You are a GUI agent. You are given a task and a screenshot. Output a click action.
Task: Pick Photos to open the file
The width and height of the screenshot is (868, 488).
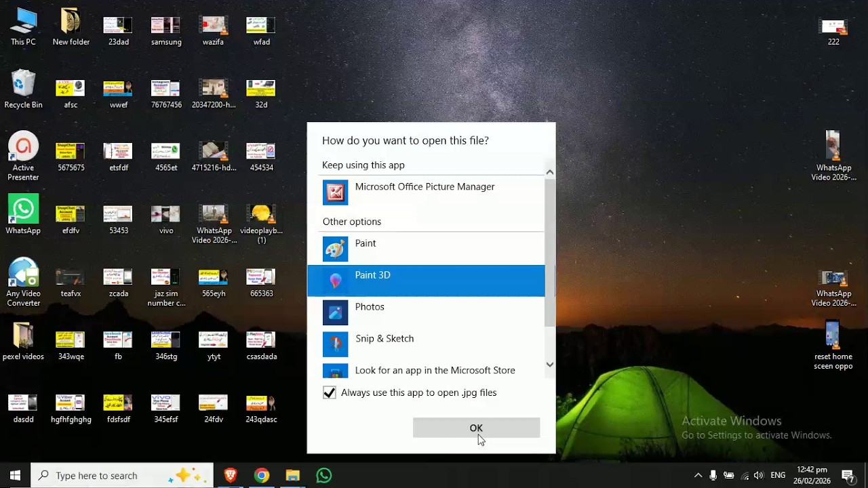pyautogui.click(x=426, y=312)
